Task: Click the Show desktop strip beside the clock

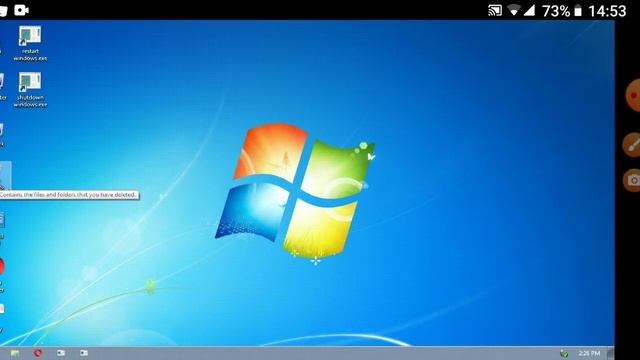Action: [x=610, y=353]
